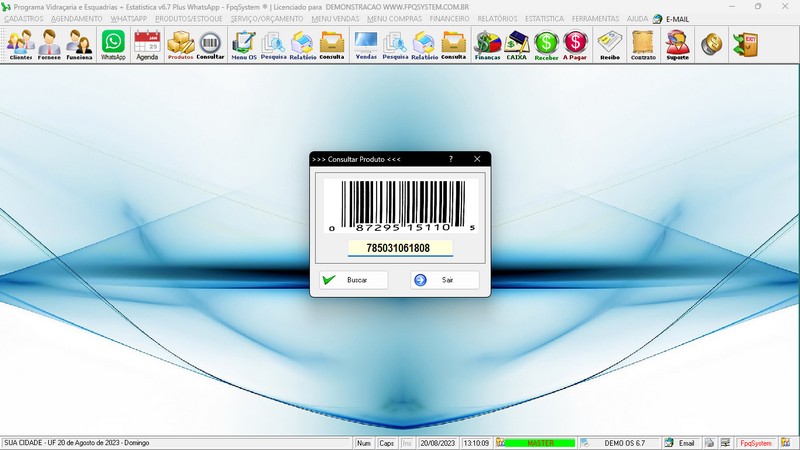The height and width of the screenshot is (450, 800).
Task: Click Consulta folder icon beside Finanças
Action: pyautogui.click(x=454, y=45)
